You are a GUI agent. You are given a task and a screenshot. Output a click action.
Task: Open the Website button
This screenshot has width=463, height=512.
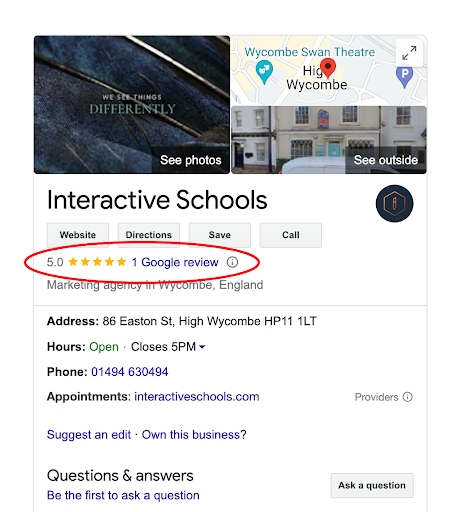[78, 235]
